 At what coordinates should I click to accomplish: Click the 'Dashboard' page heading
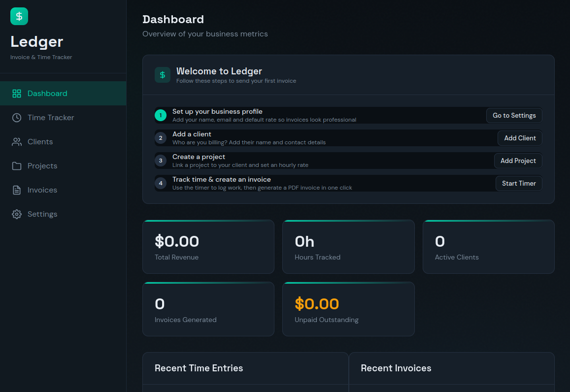point(173,19)
